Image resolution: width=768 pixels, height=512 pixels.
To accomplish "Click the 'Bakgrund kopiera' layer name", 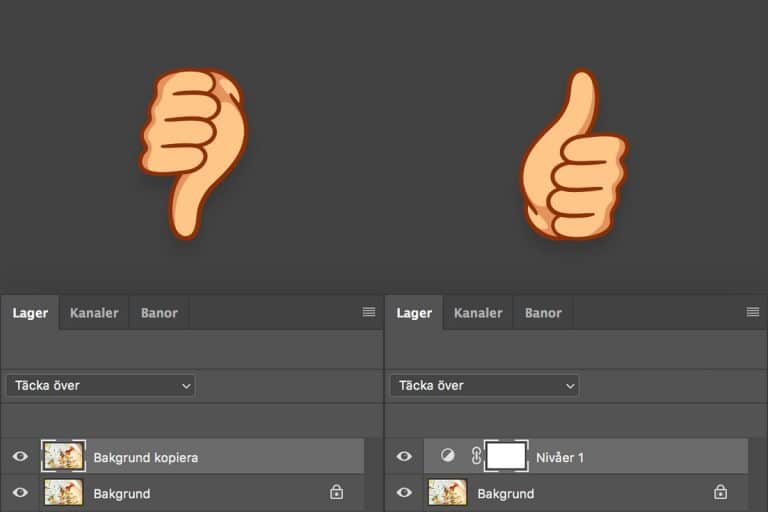I will 145,458.
